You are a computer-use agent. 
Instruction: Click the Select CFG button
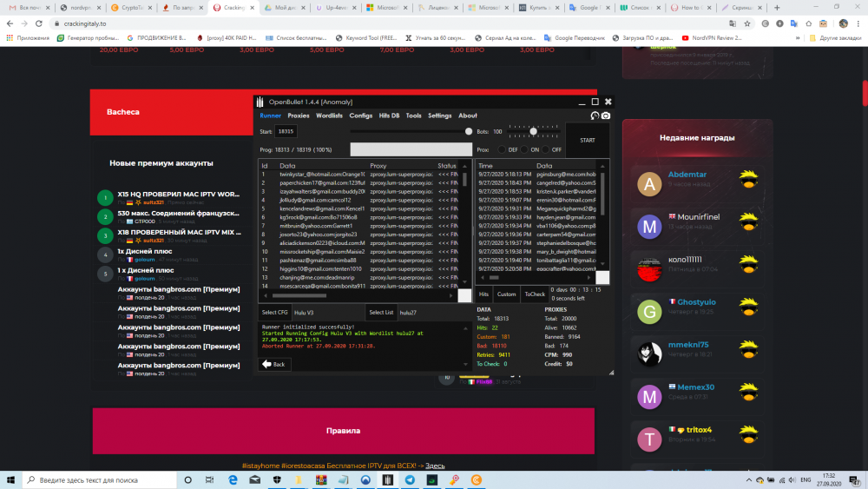pos(275,312)
